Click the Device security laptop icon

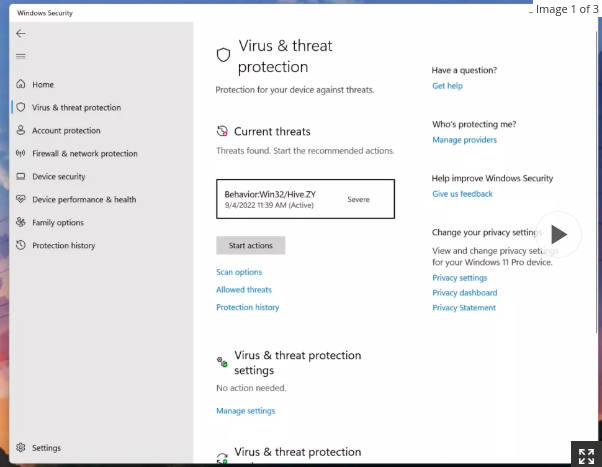pos(21,176)
